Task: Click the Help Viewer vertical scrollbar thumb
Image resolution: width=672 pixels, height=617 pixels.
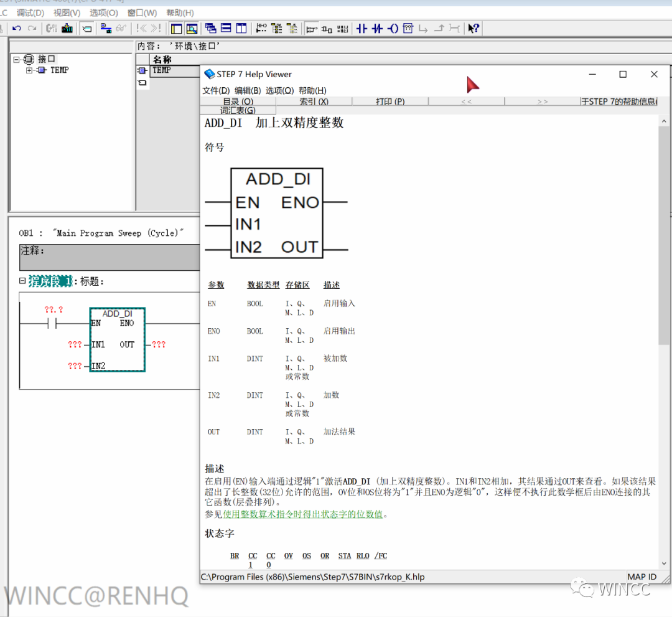Action: tap(663, 235)
